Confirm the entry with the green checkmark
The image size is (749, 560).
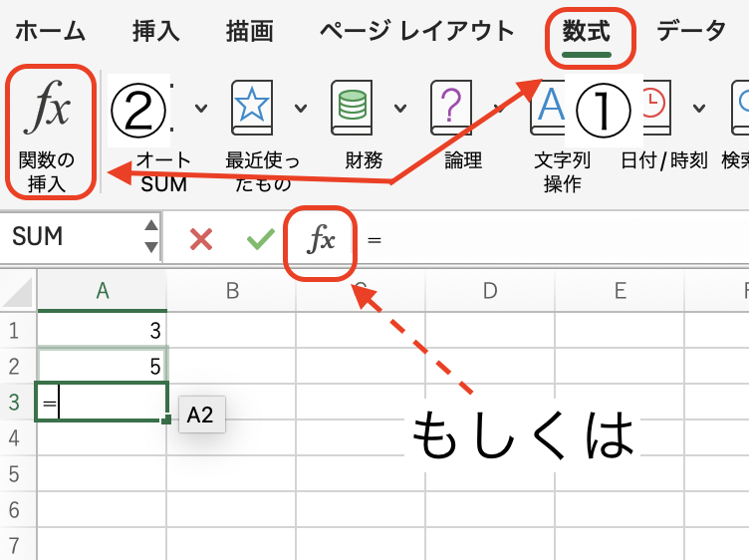pos(261,239)
